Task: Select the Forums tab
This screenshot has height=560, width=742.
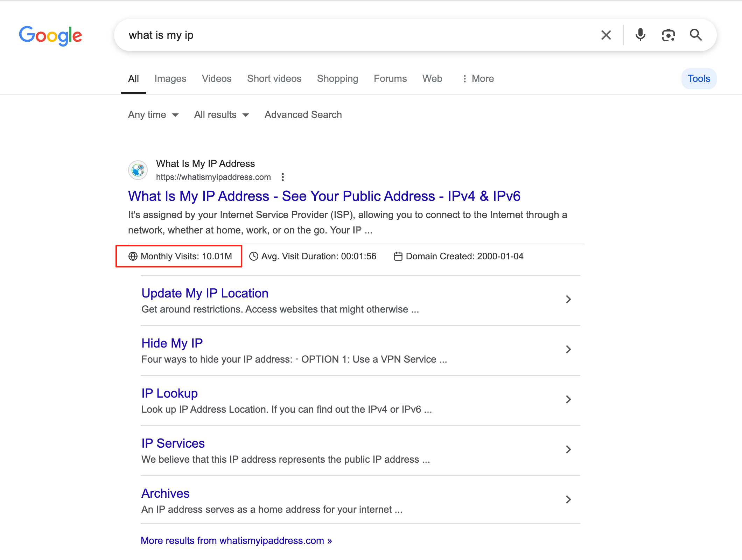Action: pos(390,78)
